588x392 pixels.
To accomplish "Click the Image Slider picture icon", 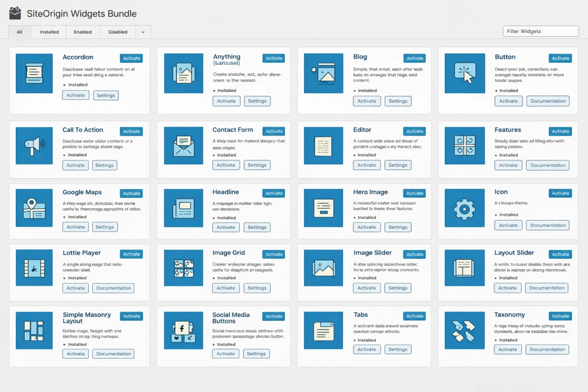I will (x=323, y=268).
